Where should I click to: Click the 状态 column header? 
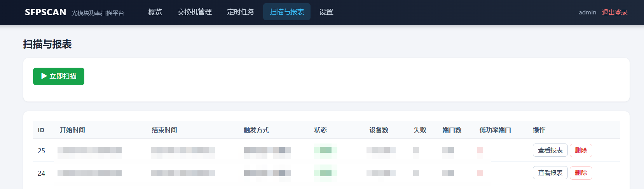(321, 130)
